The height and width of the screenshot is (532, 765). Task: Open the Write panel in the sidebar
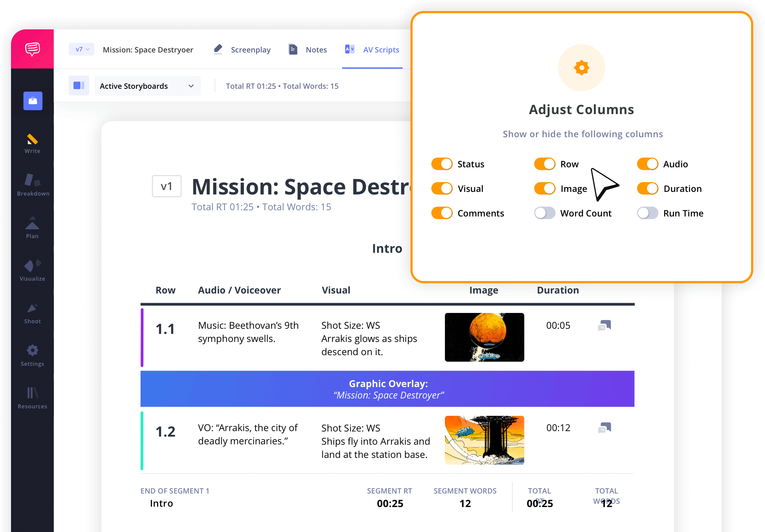(32, 144)
